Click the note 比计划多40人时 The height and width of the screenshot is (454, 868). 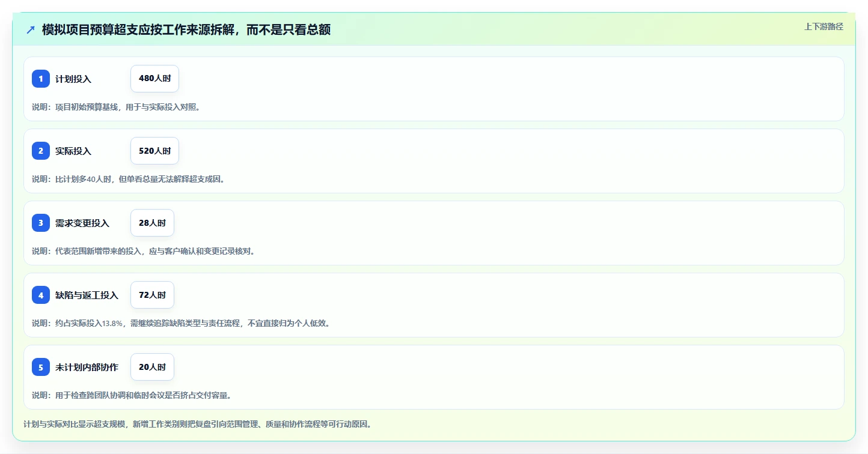pyautogui.click(x=129, y=179)
